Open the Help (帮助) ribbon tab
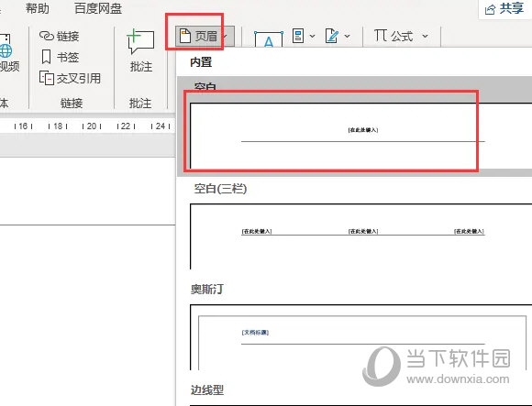The image size is (532, 406). pos(38,8)
